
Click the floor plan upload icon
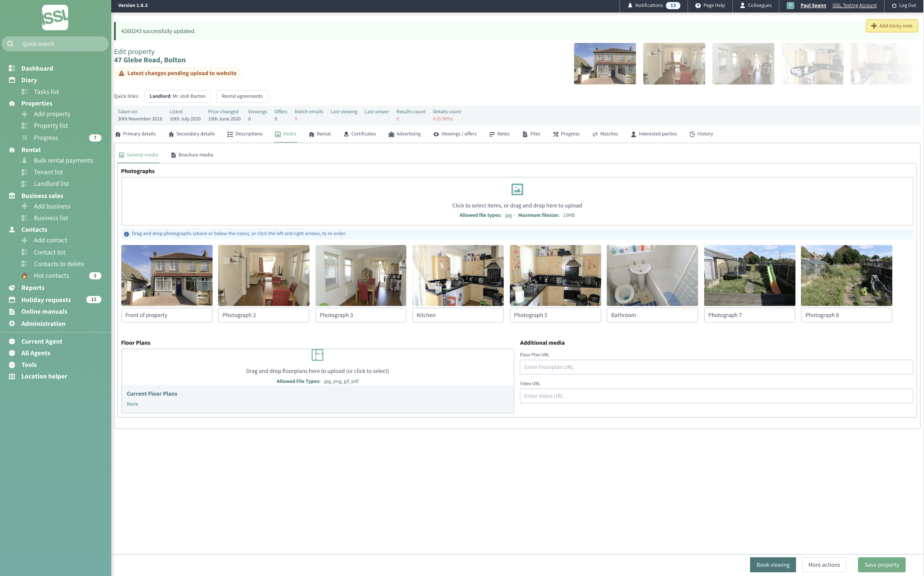[x=317, y=355]
